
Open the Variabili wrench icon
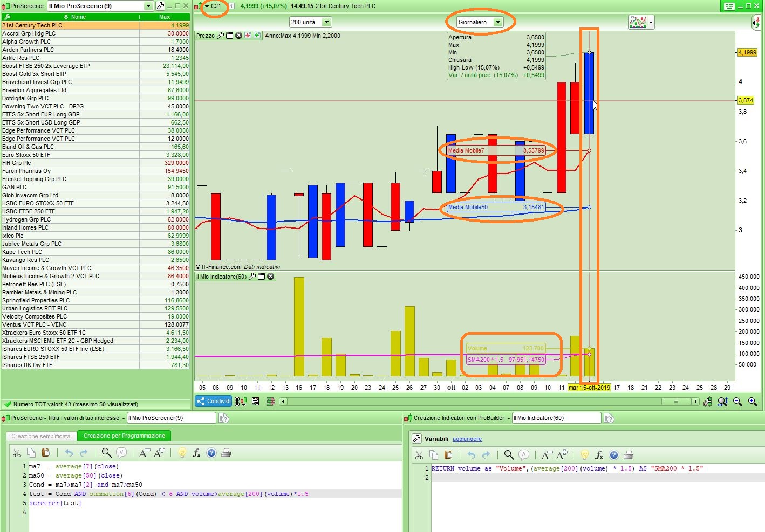[x=416, y=439]
